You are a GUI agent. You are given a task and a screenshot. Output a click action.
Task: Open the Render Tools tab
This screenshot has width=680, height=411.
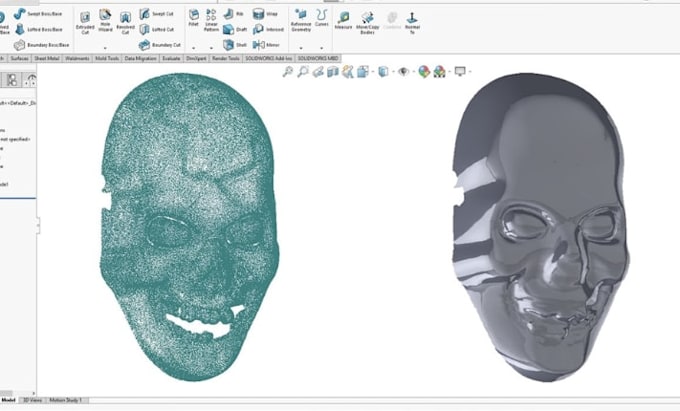coord(226,59)
